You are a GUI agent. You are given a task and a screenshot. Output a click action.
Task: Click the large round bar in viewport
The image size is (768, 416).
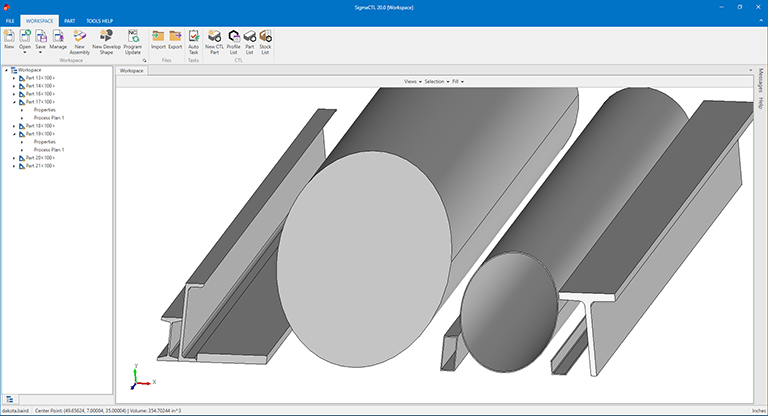pos(364,259)
